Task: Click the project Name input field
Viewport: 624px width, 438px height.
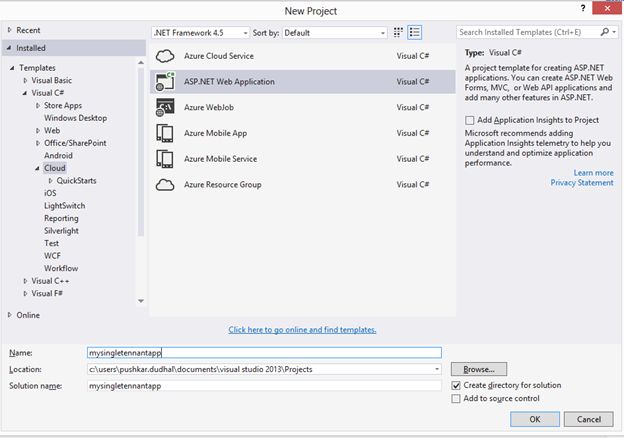Action: click(264, 352)
